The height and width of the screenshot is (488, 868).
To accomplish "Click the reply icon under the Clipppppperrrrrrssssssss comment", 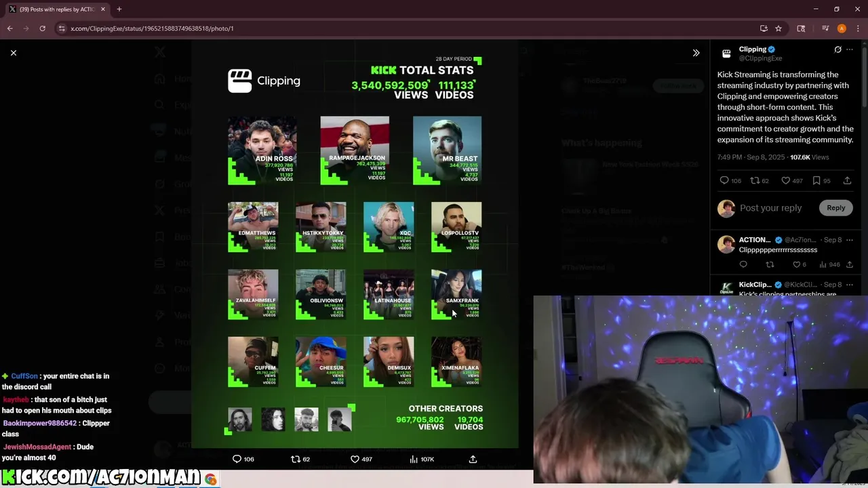I will pyautogui.click(x=743, y=264).
